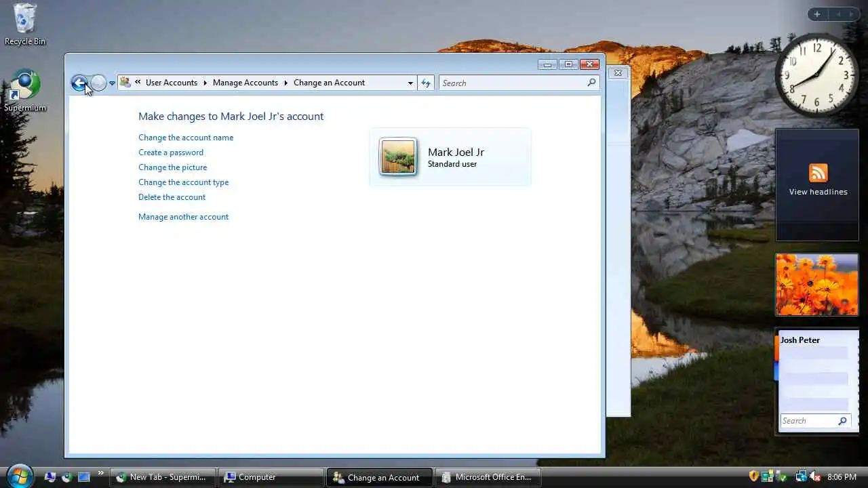Expand quick launch overflow chevron
This screenshot has width=868, height=488.
(x=101, y=474)
